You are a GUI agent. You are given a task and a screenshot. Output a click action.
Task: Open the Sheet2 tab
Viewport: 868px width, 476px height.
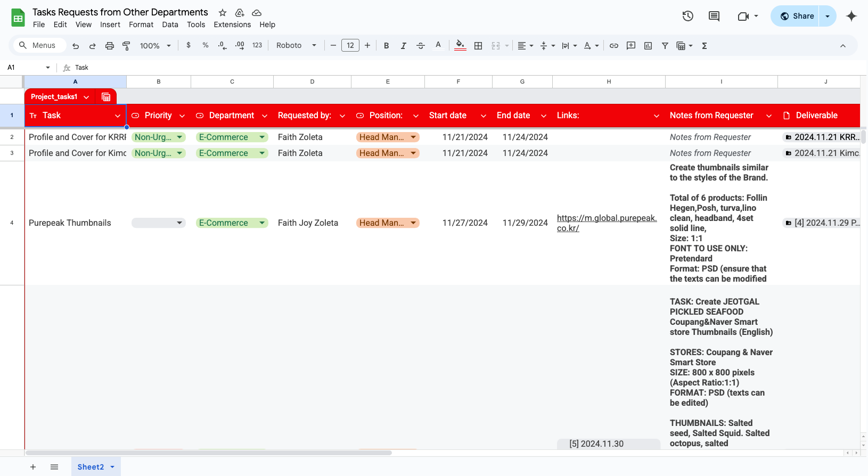pos(91,467)
